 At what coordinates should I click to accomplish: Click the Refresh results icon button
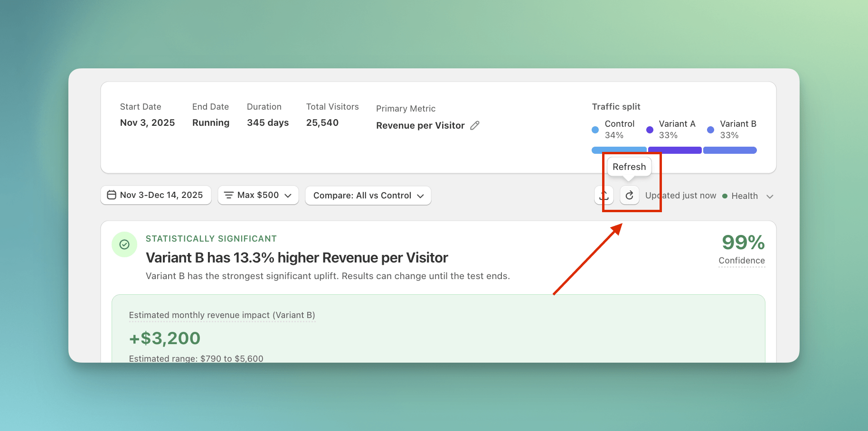point(629,196)
